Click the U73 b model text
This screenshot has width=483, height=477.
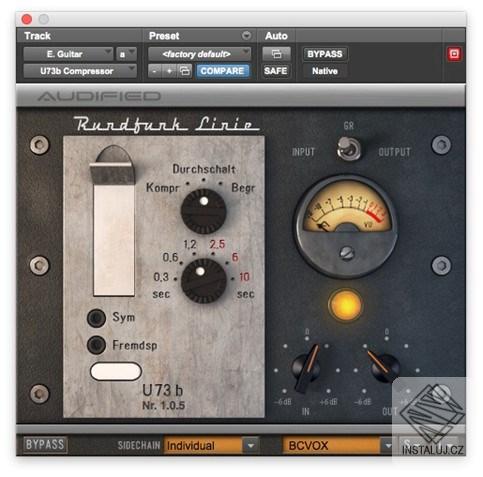163,390
